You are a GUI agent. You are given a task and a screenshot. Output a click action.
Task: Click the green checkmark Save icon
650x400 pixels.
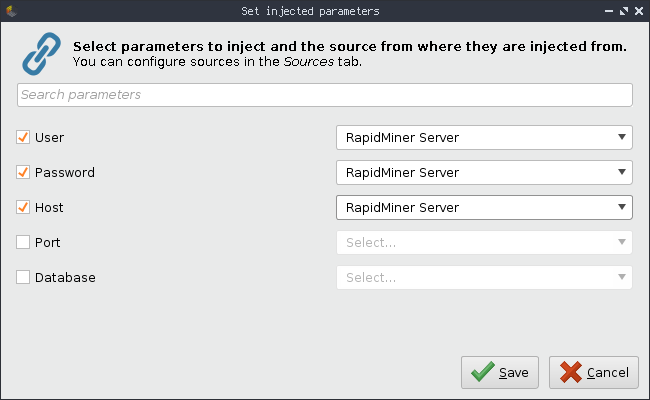pyautogui.click(x=483, y=372)
